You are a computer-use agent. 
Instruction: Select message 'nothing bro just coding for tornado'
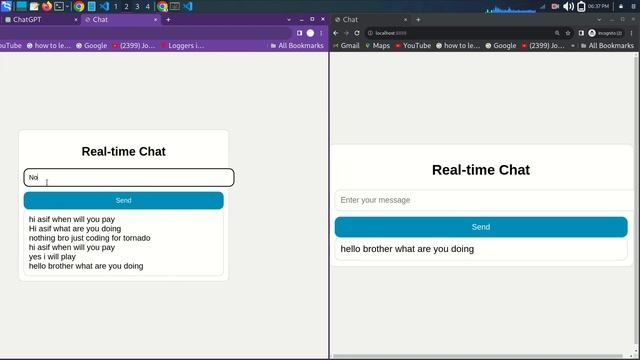(89, 238)
